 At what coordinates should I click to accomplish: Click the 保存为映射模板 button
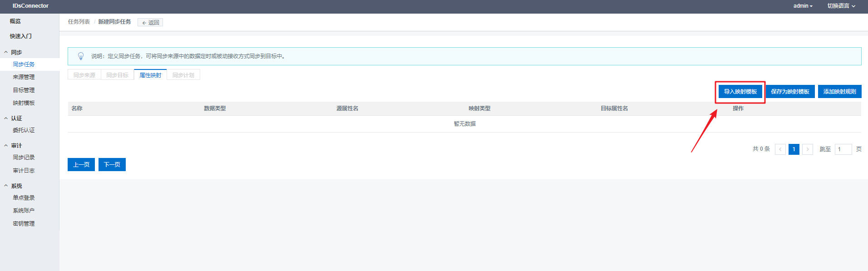pyautogui.click(x=790, y=92)
